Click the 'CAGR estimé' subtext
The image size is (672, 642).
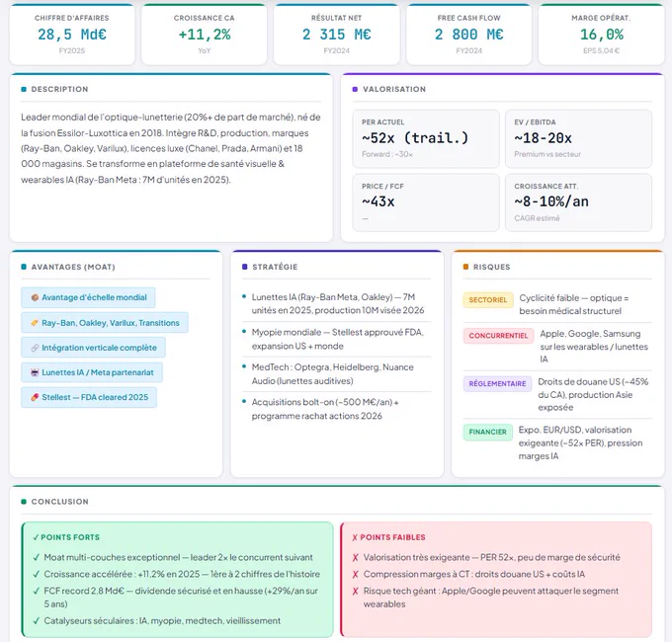click(537, 218)
